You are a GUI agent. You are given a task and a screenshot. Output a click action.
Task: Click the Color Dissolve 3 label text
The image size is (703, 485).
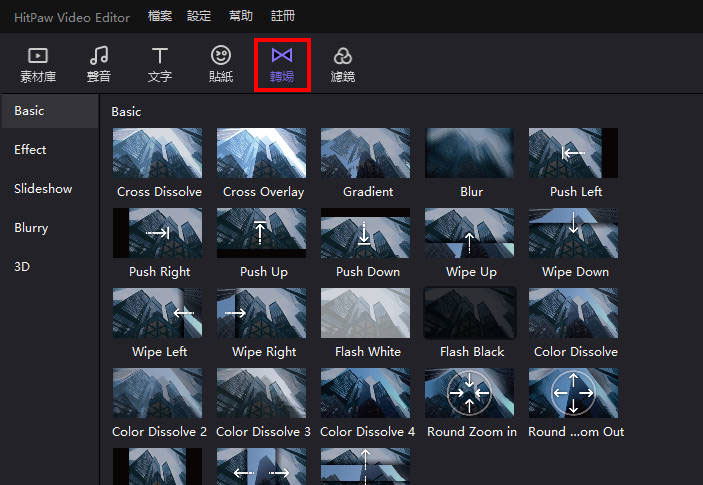(x=263, y=432)
